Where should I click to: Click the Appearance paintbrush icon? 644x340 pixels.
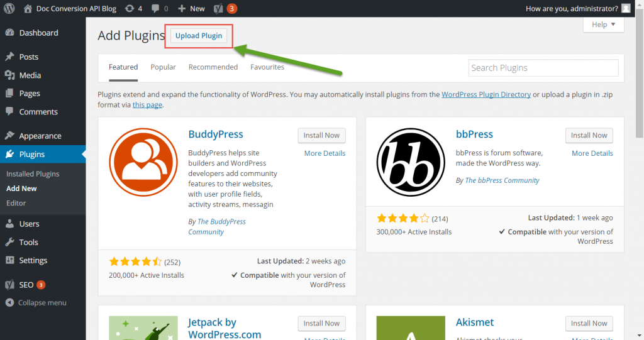[x=10, y=136]
